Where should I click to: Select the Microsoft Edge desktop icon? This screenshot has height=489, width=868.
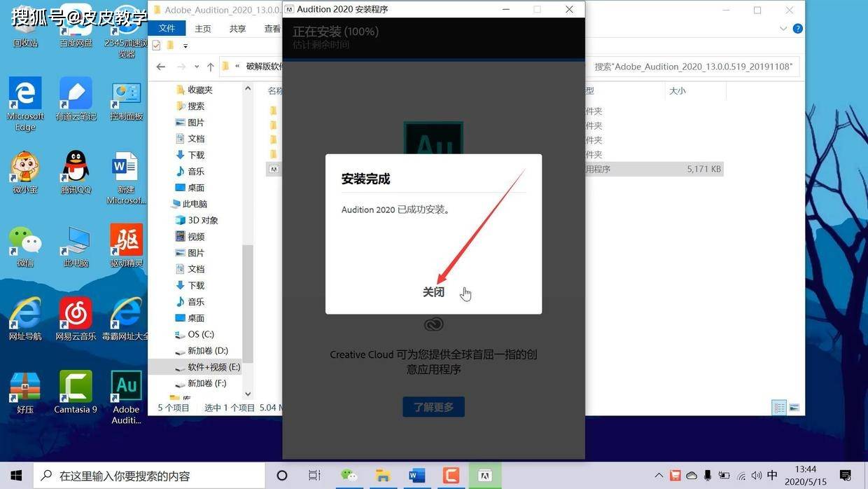[25, 105]
